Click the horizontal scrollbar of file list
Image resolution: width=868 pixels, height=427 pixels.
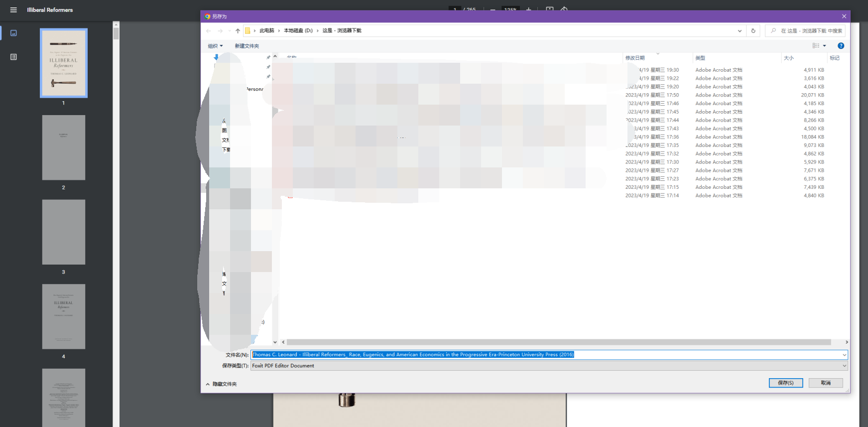pos(559,342)
